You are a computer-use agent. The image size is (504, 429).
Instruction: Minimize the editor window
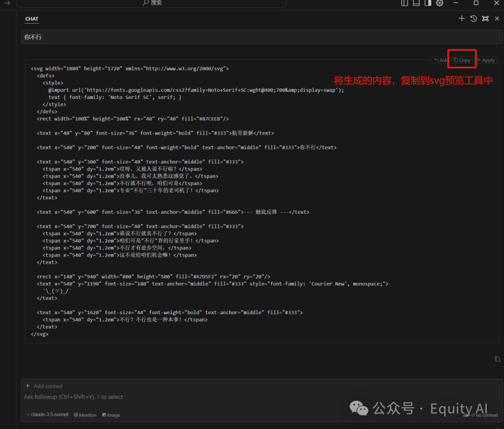coord(456,3)
